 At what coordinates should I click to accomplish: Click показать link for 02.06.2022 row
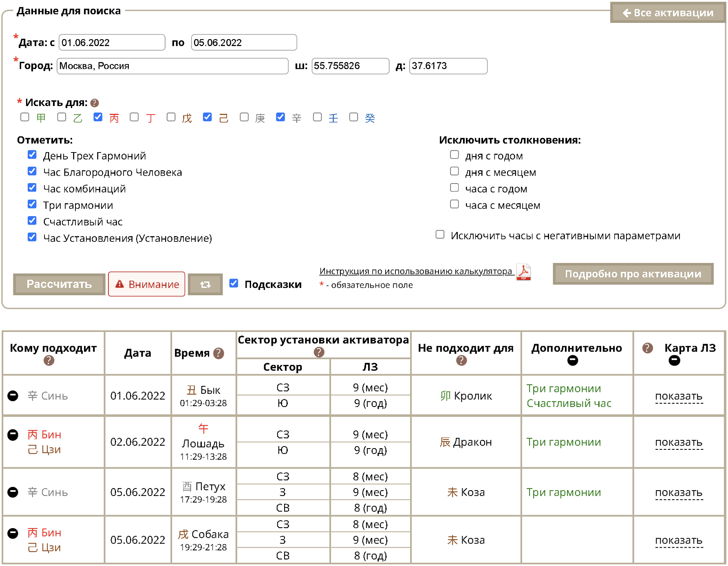pos(679,442)
